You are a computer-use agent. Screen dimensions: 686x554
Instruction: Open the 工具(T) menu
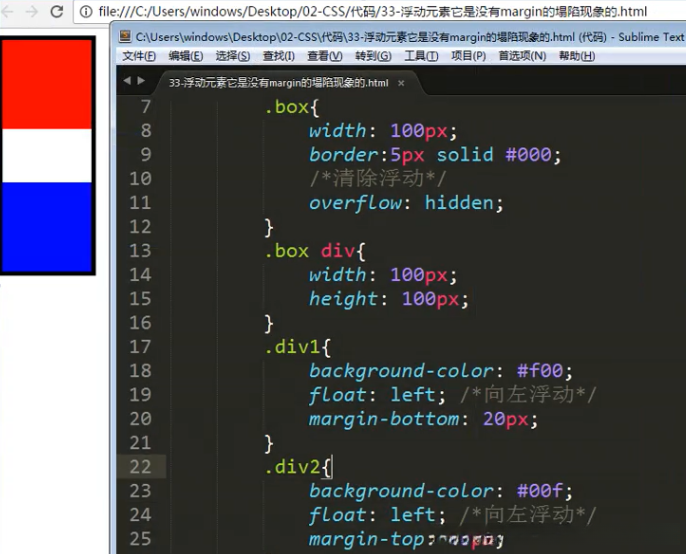(421, 56)
